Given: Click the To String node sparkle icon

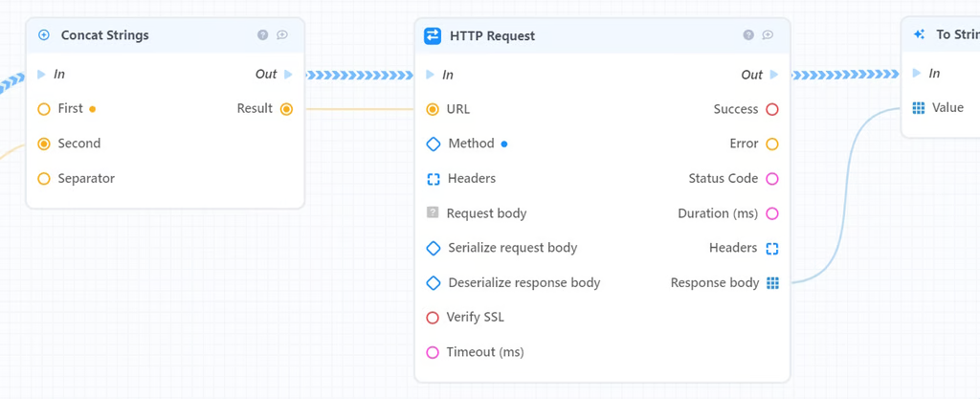Looking at the screenshot, I should [919, 34].
